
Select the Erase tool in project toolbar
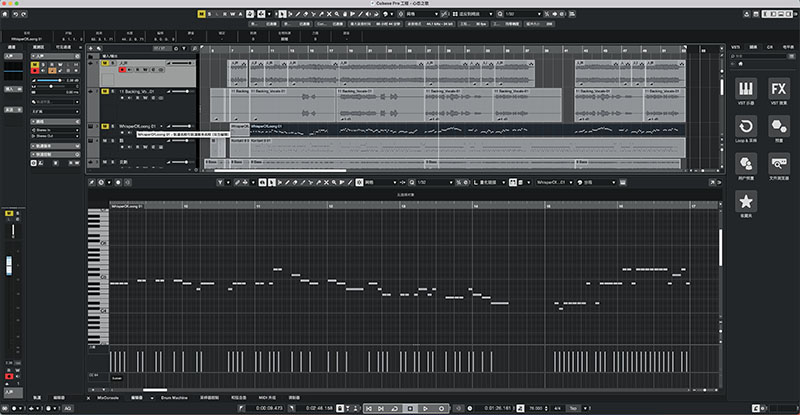pos(306,14)
